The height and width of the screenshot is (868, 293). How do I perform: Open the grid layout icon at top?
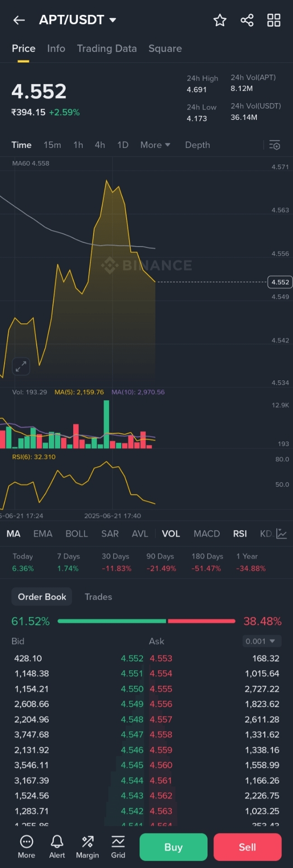[274, 20]
